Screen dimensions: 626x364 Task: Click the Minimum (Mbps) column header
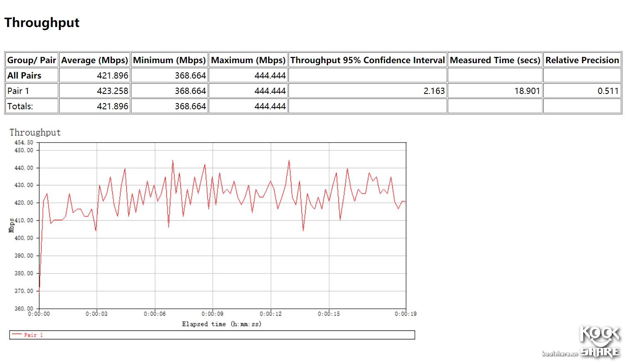click(x=169, y=60)
